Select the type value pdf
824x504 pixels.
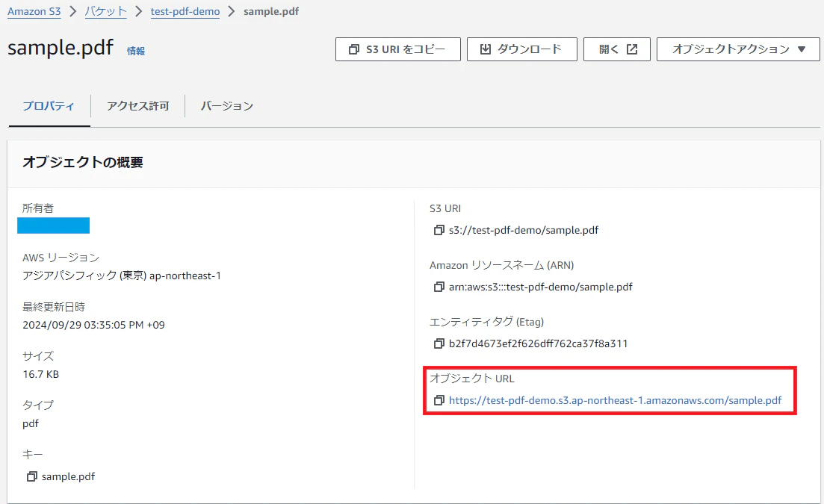pyautogui.click(x=31, y=423)
